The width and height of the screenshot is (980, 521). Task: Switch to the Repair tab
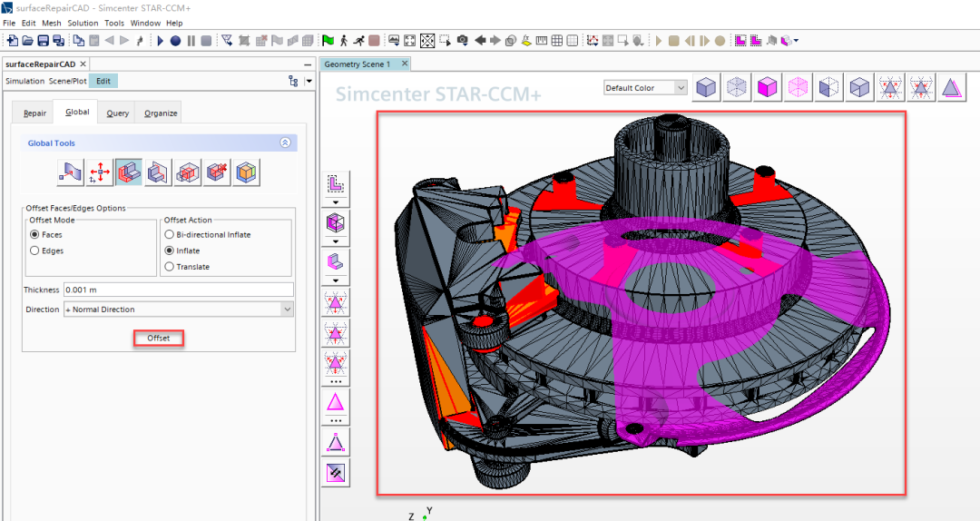pos(34,113)
